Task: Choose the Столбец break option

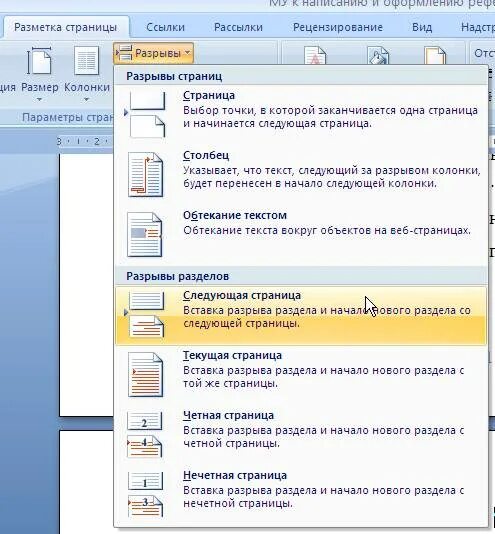Action: coord(301,174)
